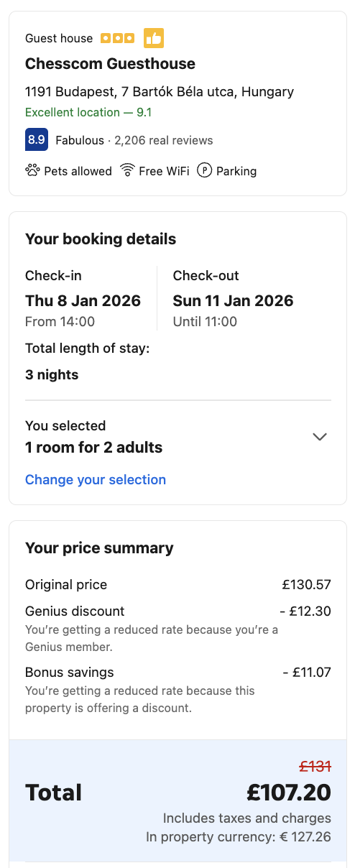The image size is (355, 868).
Task: Click the yellow thumbs-up preferred partner icon
Action: click(x=154, y=37)
